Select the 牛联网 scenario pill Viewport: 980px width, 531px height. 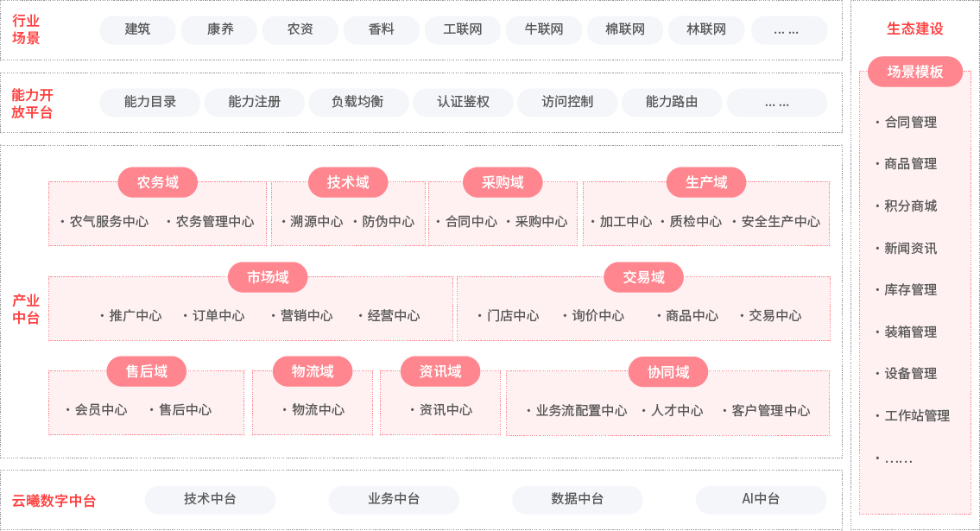[544, 29]
